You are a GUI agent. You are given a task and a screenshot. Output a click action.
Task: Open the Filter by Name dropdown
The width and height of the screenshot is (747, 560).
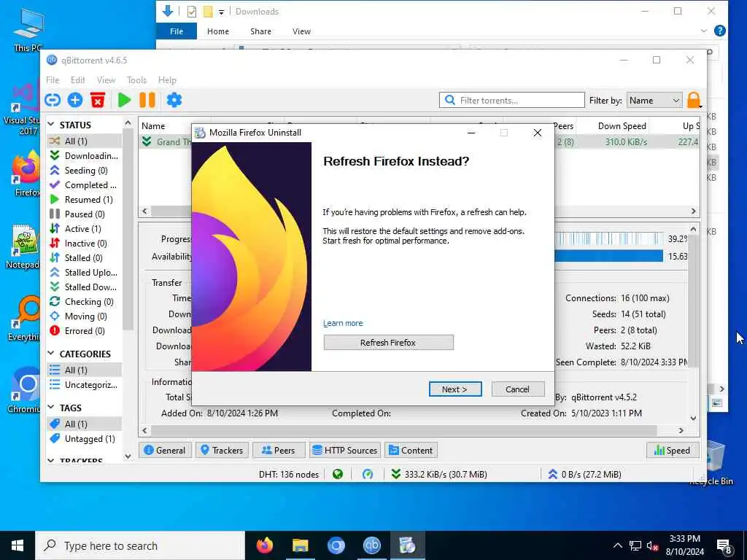(x=654, y=101)
